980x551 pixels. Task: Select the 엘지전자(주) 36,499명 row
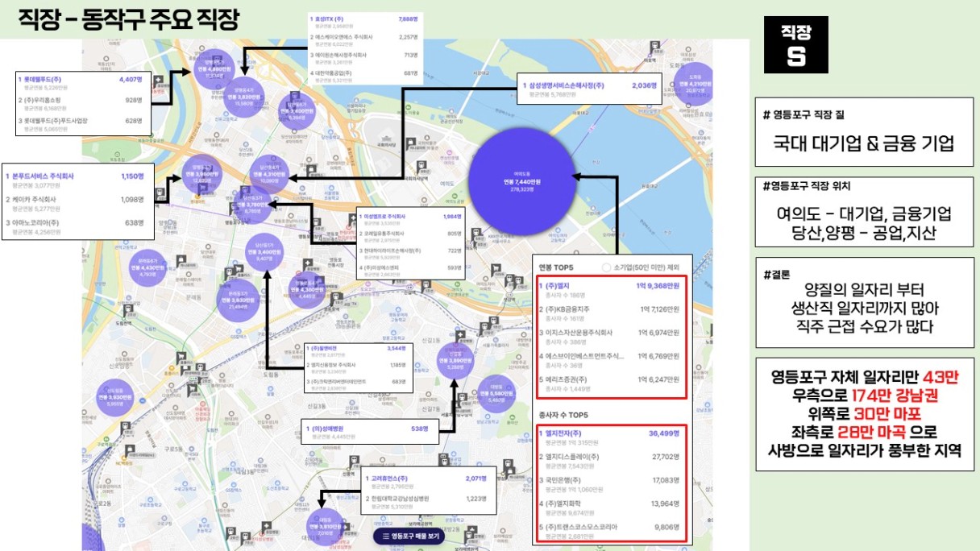pos(611,437)
